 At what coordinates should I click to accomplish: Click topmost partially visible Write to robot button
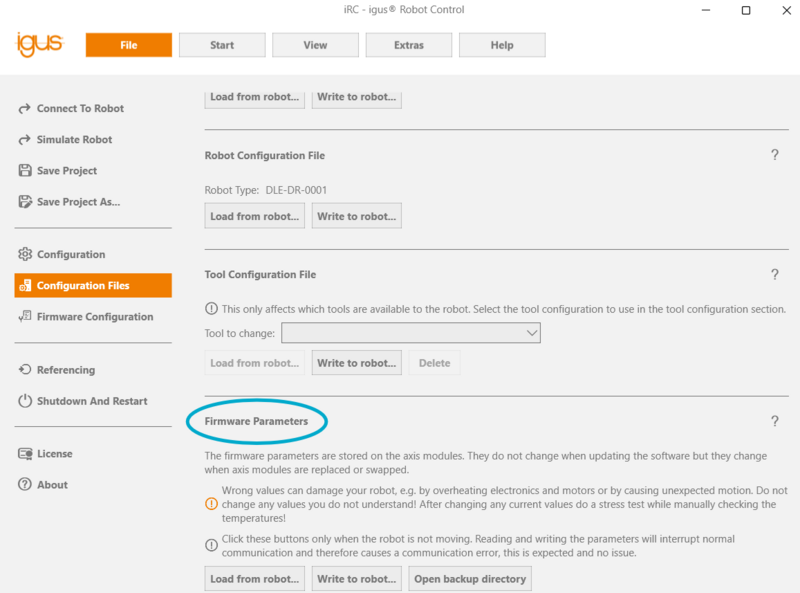click(x=357, y=99)
